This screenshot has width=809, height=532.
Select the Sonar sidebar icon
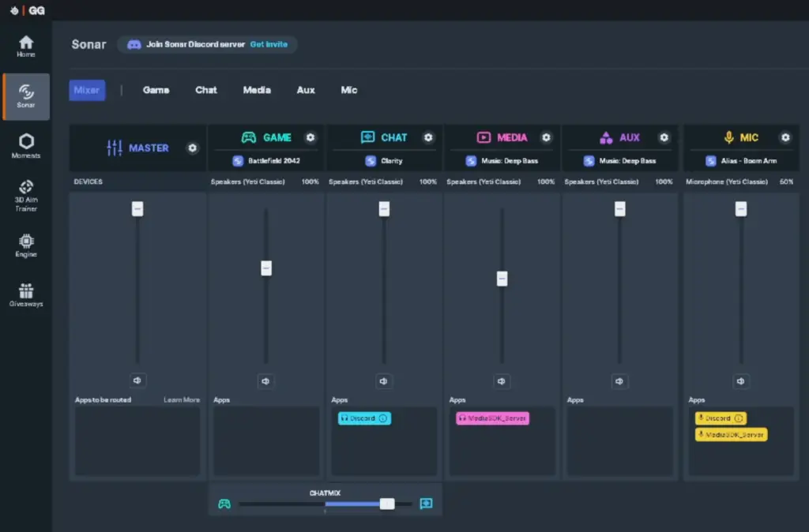(26, 96)
